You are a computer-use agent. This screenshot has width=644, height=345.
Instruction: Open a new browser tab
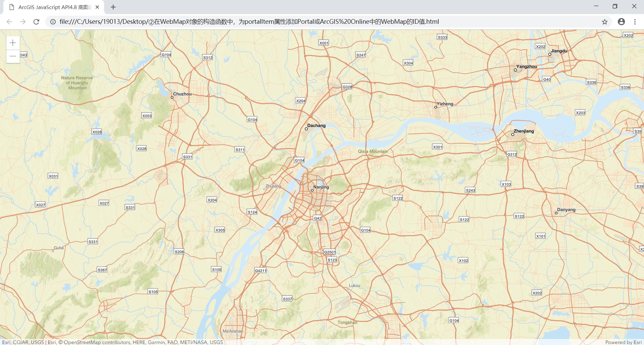(x=113, y=7)
